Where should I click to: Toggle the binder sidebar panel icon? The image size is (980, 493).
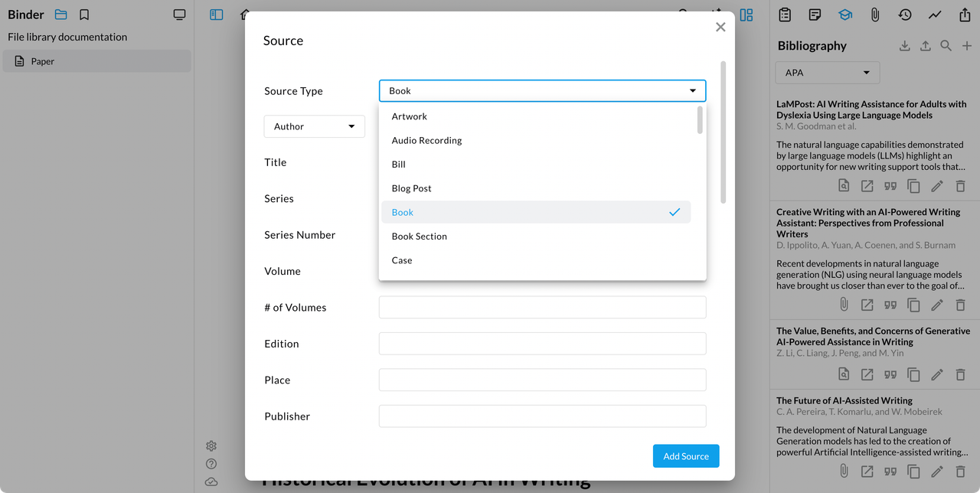pyautogui.click(x=217, y=15)
